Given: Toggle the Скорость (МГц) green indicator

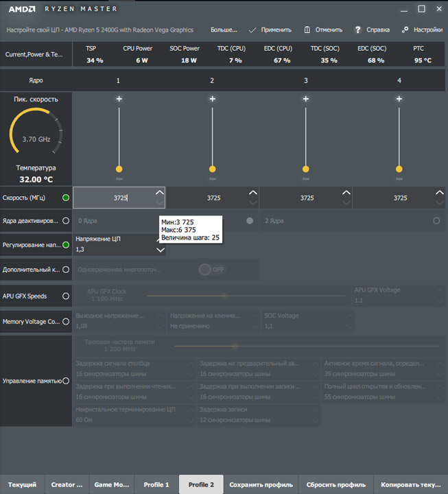Looking at the screenshot, I should [66, 198].
